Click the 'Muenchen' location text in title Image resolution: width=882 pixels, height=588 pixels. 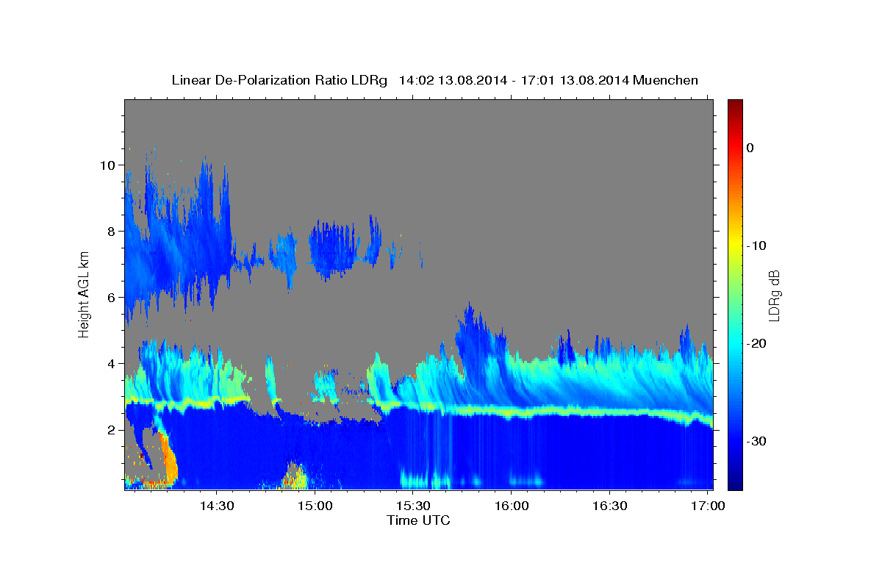pos(664,80)
